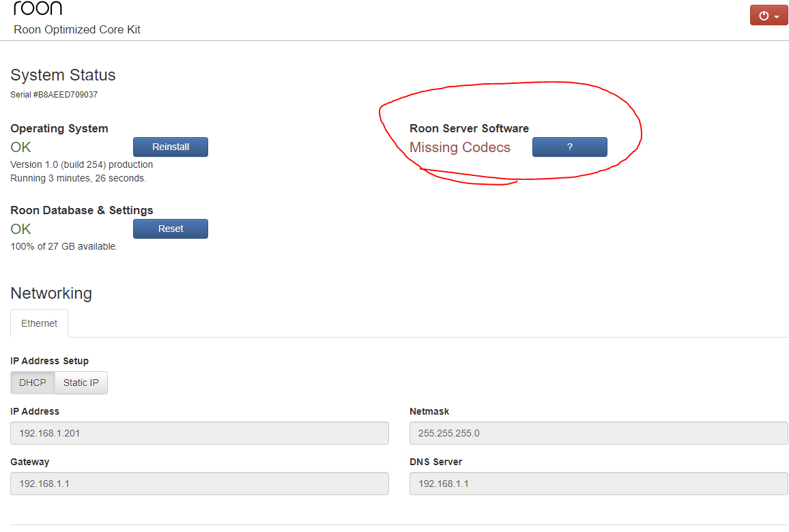Click the 'IP Address Setup' label
This screenshot has height=532, width=789.
click(x=49, y=361)
